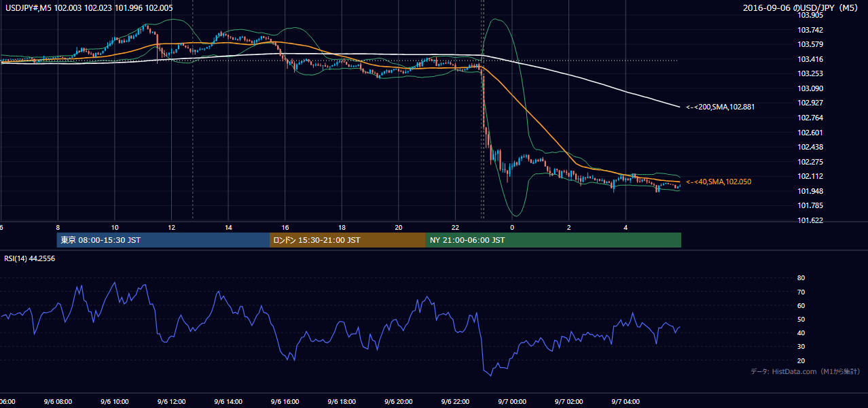Image resolution: width=868 pixels, height=408 pixels.
Task: Click the RSI scale value 80
Action: [801, 278]
